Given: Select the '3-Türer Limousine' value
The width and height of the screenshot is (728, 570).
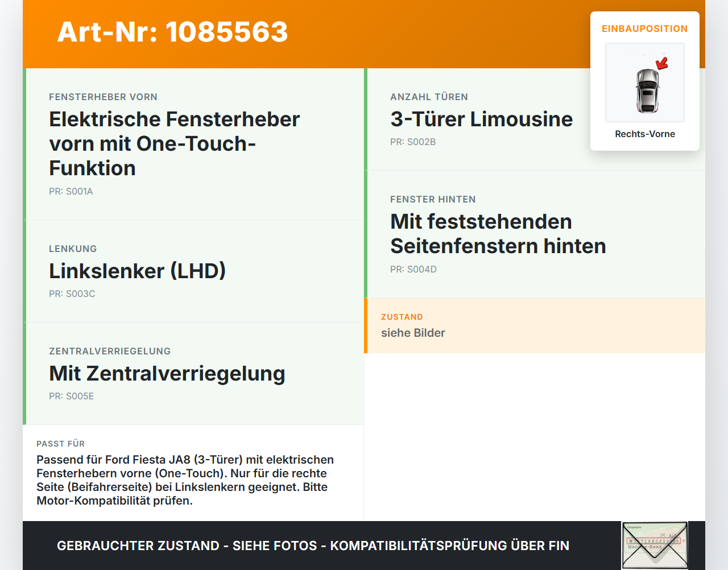Looking at the screenshot, I should tap(482, 119).
